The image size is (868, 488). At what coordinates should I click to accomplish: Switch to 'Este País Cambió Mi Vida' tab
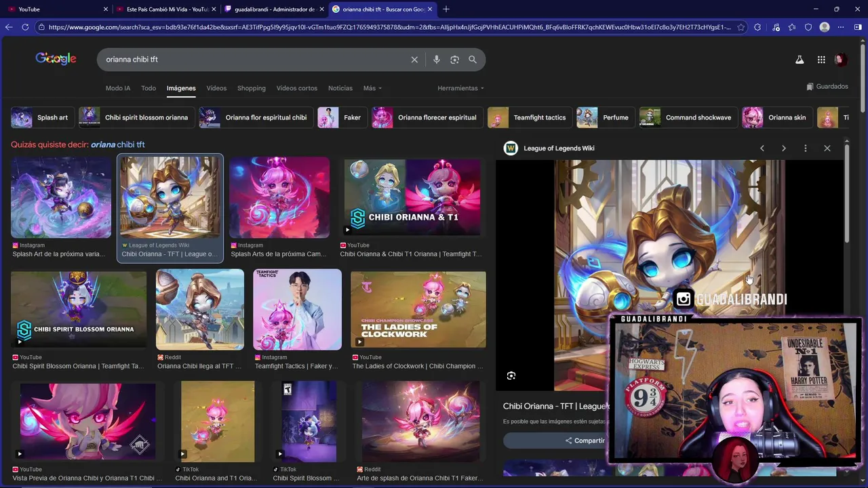pyautogui.click(x=166, y=9)
